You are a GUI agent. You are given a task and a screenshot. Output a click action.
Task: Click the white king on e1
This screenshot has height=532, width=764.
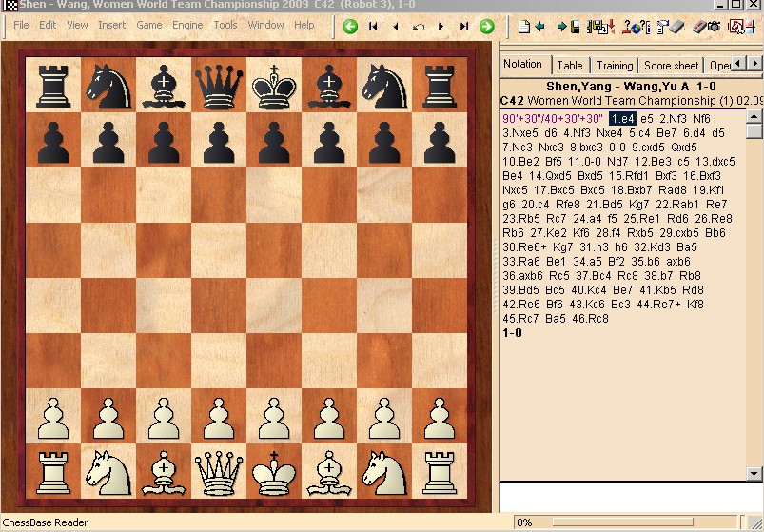point(274,472)
